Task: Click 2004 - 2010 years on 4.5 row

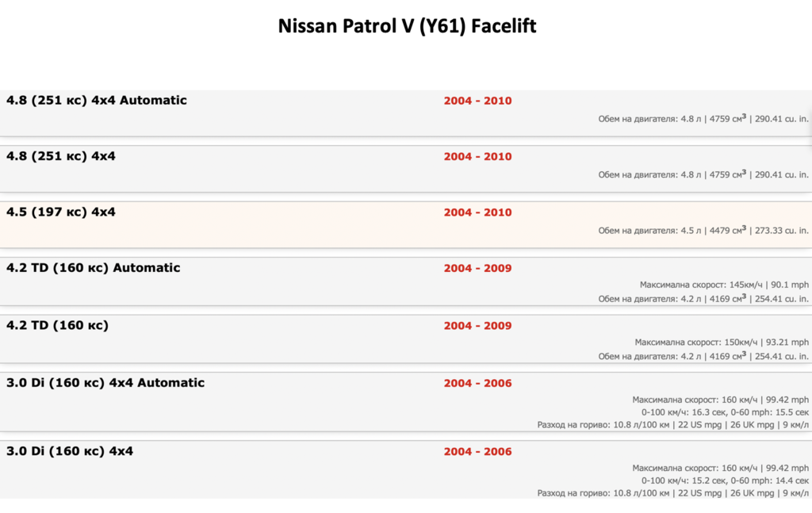Action: point(477,212)
